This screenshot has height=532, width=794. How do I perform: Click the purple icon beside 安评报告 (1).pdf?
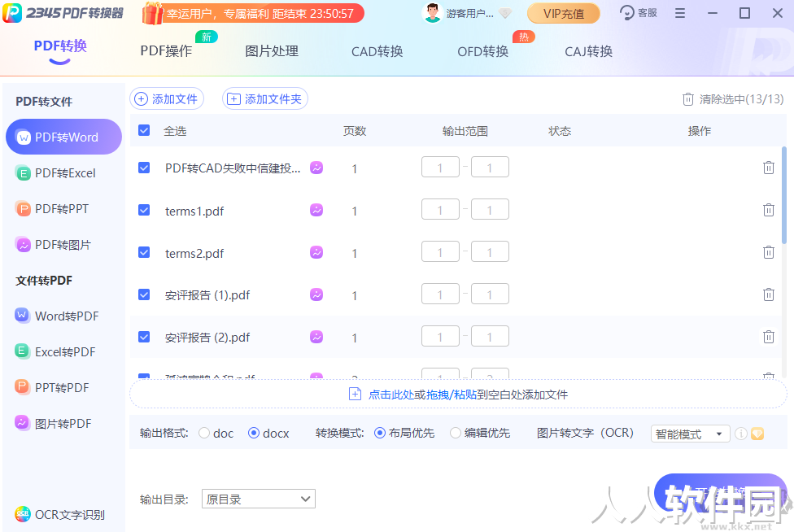point(316,294)
